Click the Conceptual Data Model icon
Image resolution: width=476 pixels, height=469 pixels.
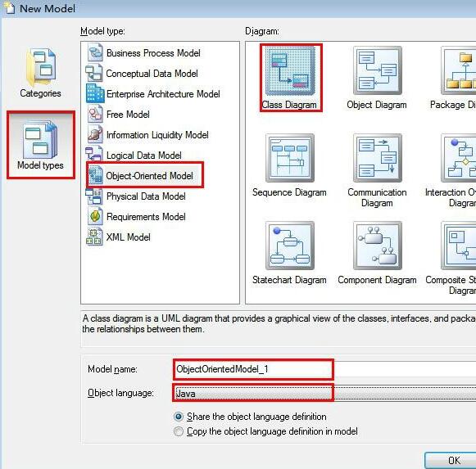point(93,73)
